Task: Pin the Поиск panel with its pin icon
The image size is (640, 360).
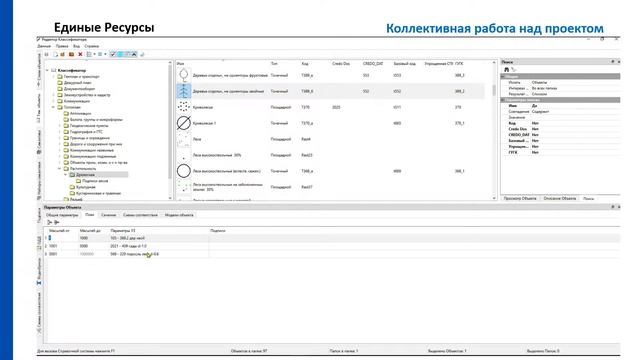Action: (x=612, y=62)
